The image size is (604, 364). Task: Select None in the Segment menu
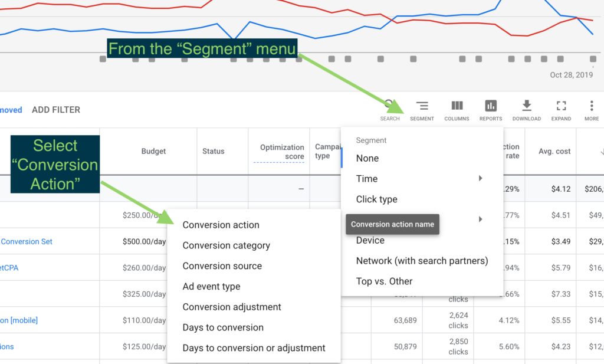pos(367,158)
